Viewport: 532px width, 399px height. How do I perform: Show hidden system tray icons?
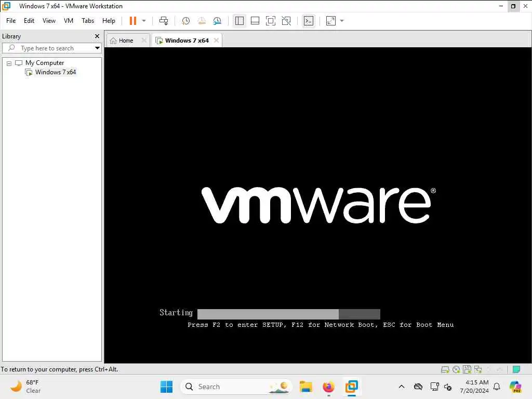click(402, 387)
